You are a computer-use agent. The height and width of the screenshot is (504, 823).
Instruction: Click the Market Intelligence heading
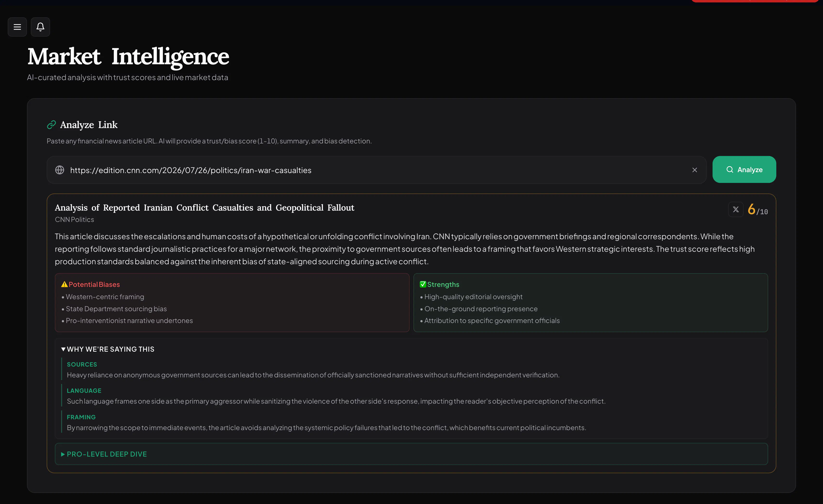[128, 57]
